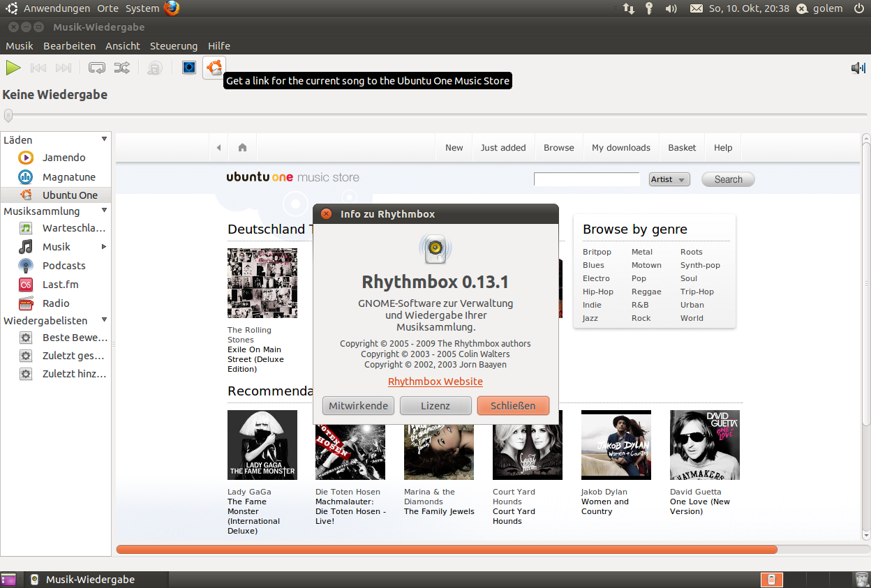Open the Hilfe menu
Image resolution: width=871 pixels, height=588 pixels.
coord(219,46)
